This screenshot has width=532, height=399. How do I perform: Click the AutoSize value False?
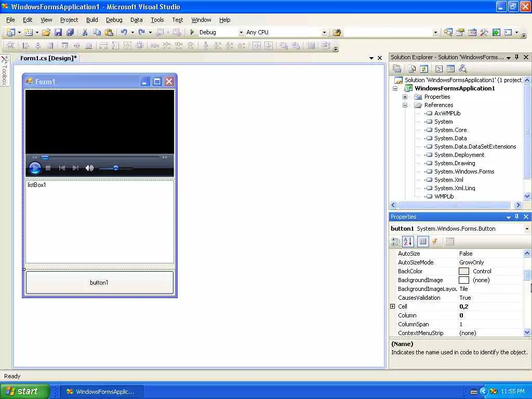465,254
